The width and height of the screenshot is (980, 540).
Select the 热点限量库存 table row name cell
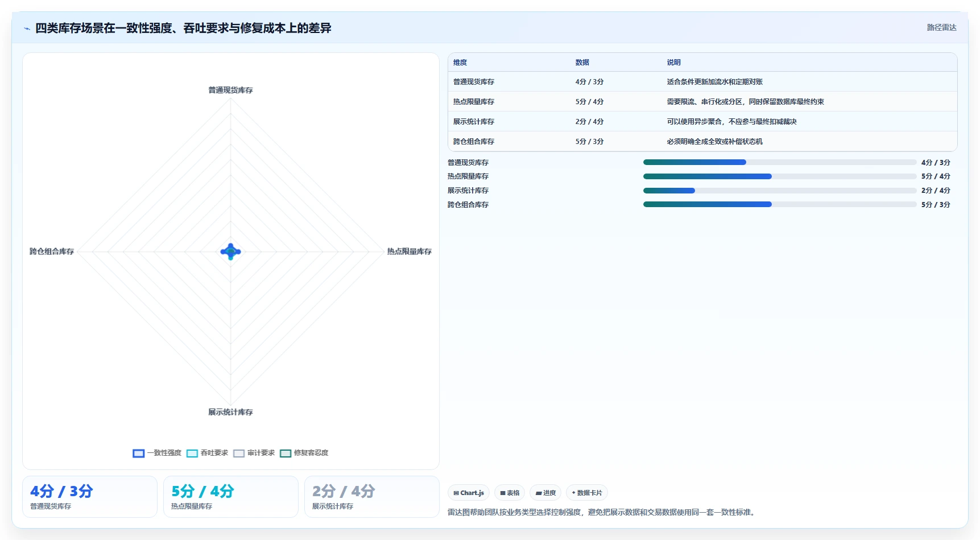click(x=474, y=102)
